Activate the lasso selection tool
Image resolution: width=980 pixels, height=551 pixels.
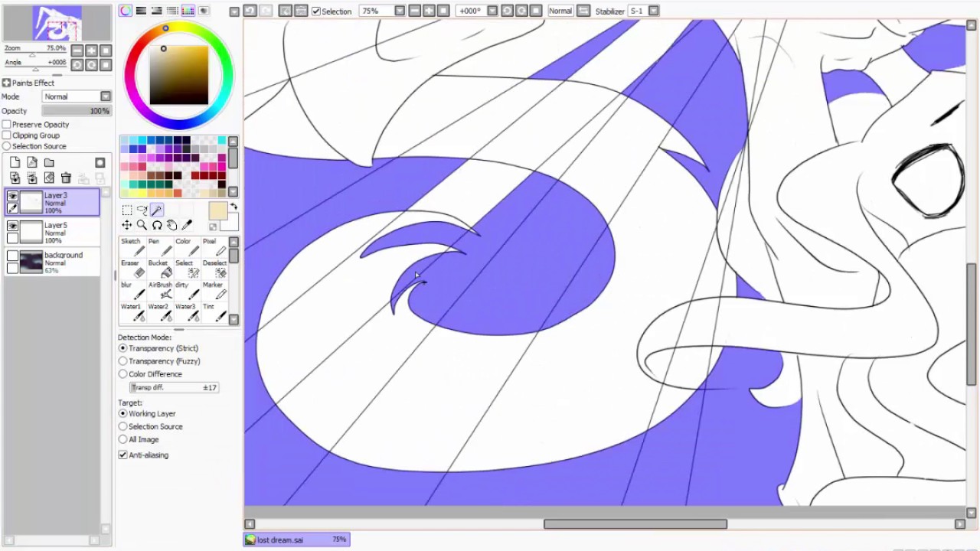pos(142,210)
